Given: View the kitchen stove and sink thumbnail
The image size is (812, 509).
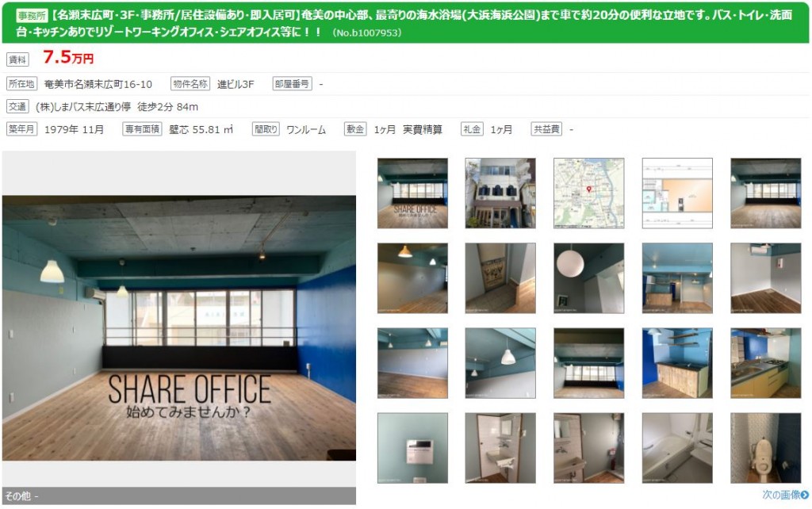Looking at the screenshot, I should (x=765, y=363).
